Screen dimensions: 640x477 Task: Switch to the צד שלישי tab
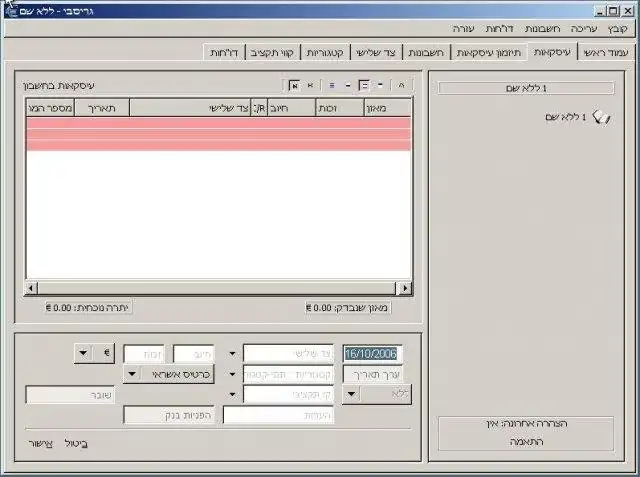click(x=376, y=53)
